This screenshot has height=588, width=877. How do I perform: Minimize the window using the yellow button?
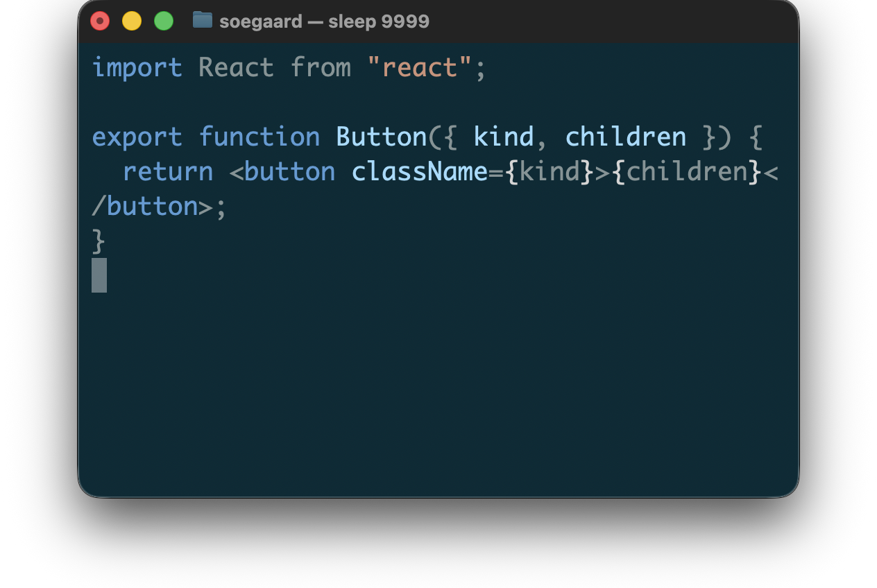[x=132, y=21]
